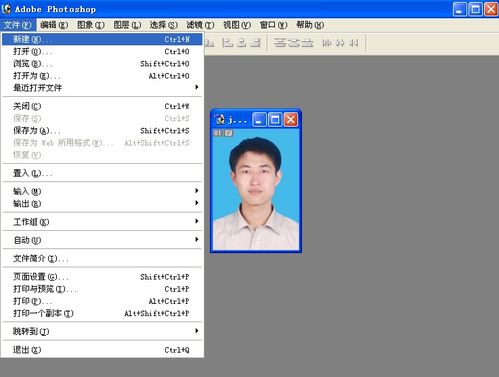Click the distribute left edges icon
Screen dimensions: 499x377
tap(327, 43)
